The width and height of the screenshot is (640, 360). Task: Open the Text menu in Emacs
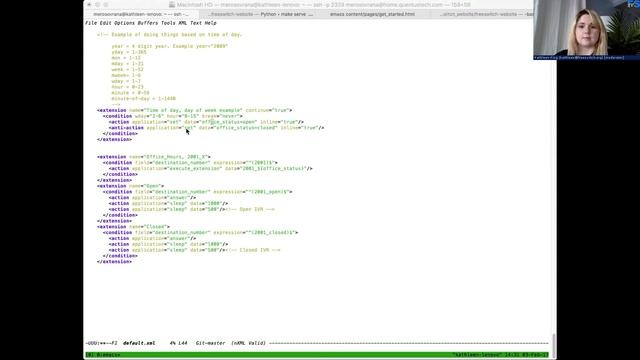[196, 23]
